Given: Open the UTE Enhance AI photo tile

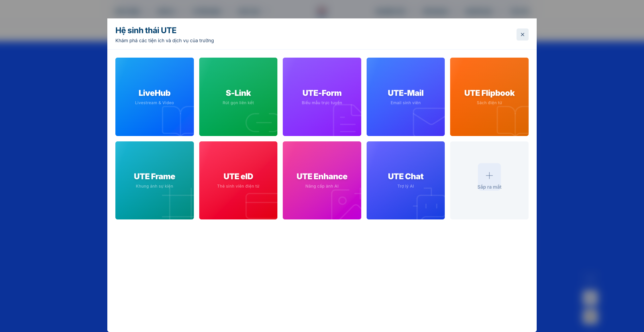Looking at the screenshot, I should [x=322, y=180].
